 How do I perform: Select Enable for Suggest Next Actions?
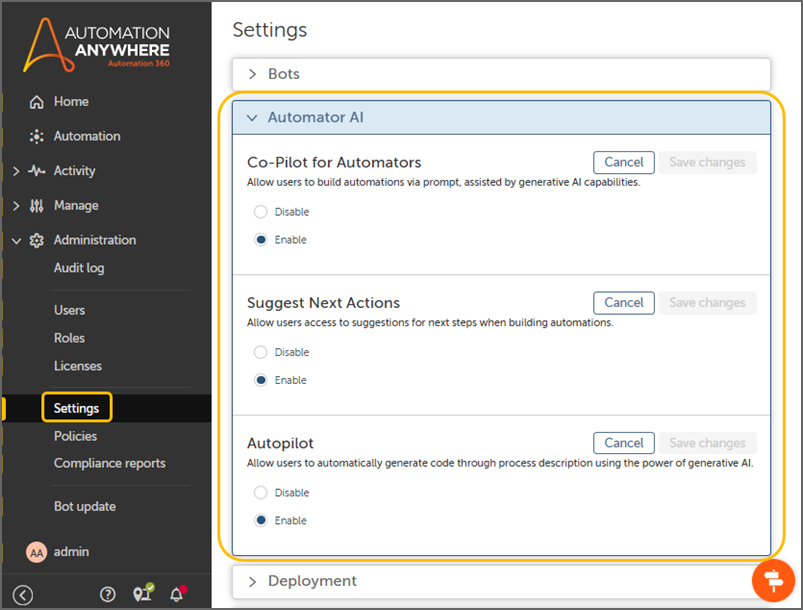261,380
